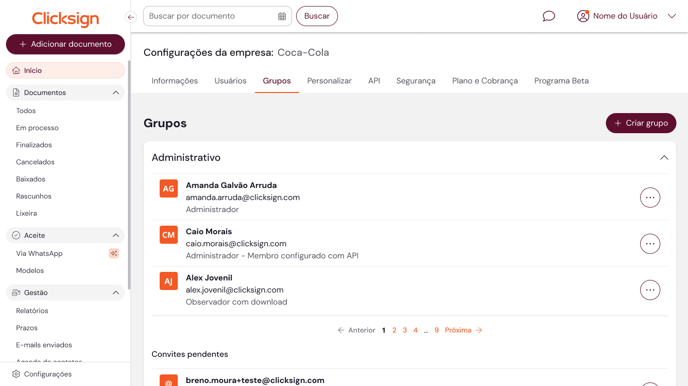Open Modelos in sidebar
The image size is (688, 386).
tap(30, 271)
